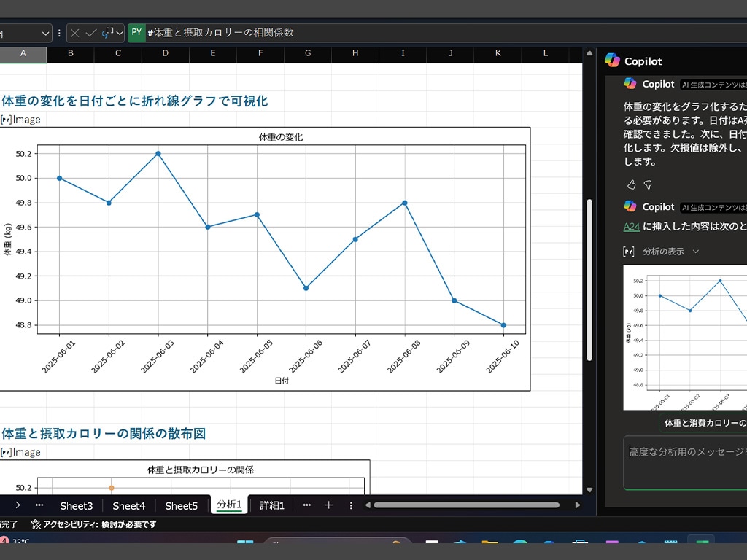This screenshot has width=747, height=560.
Task: Cancel the formula edit with the X icon
Action: (75, 33)
